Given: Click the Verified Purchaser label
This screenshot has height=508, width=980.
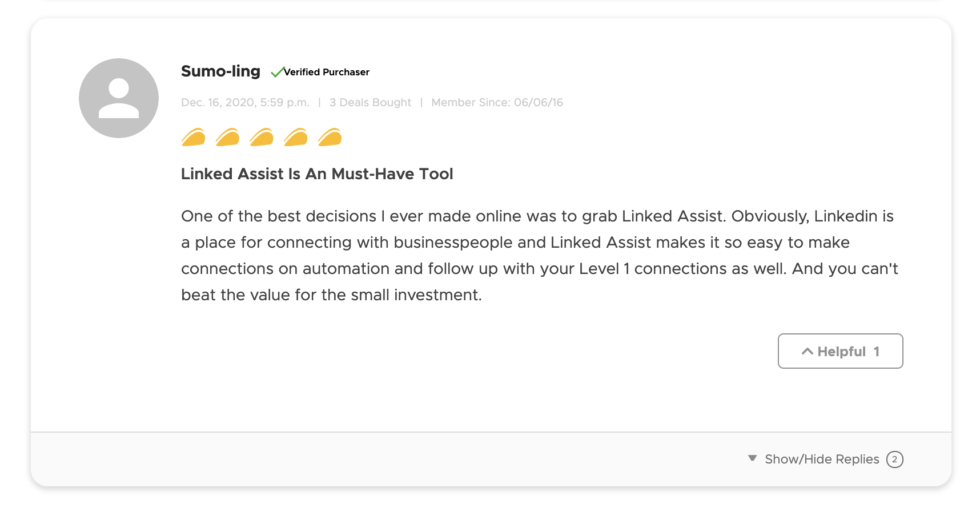Looking at the screenshot, I should tap(327, 72).
